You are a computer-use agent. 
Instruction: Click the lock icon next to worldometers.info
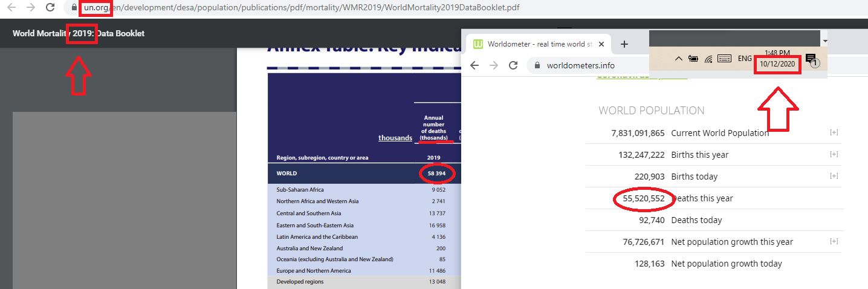536,65
